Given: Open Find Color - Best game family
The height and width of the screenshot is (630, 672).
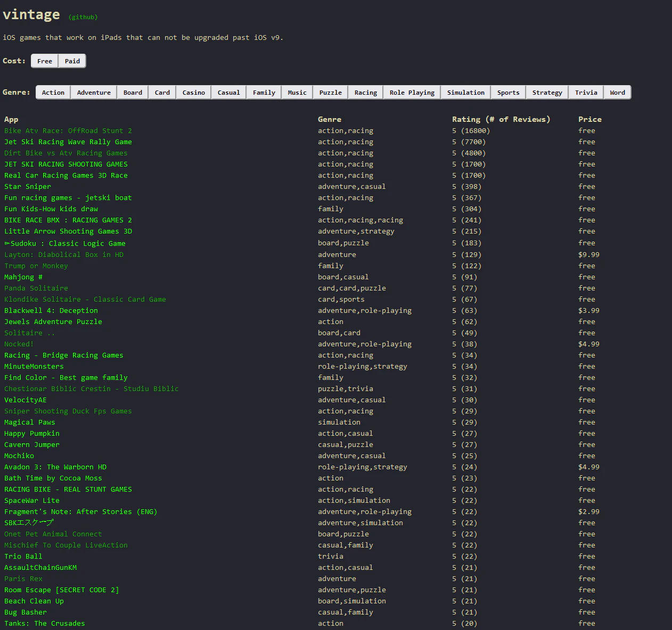Looking at the screenshot, I should [x=66, y=378].
